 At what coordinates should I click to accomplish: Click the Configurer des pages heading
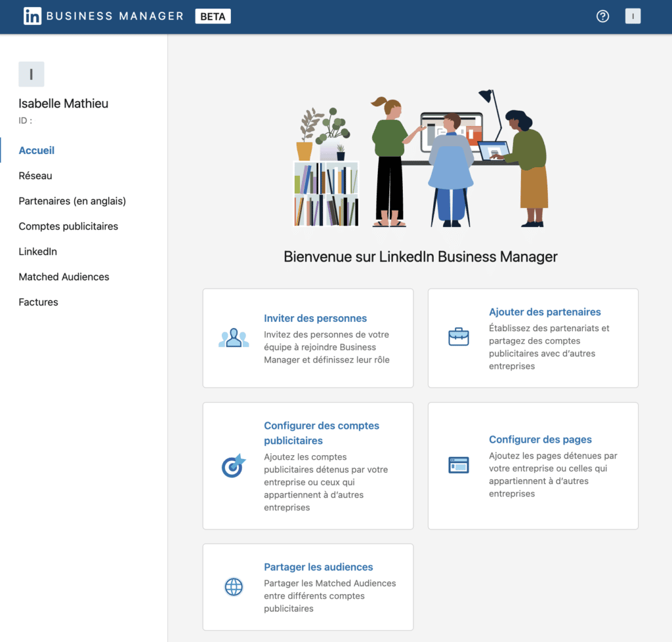pos(540,439)
